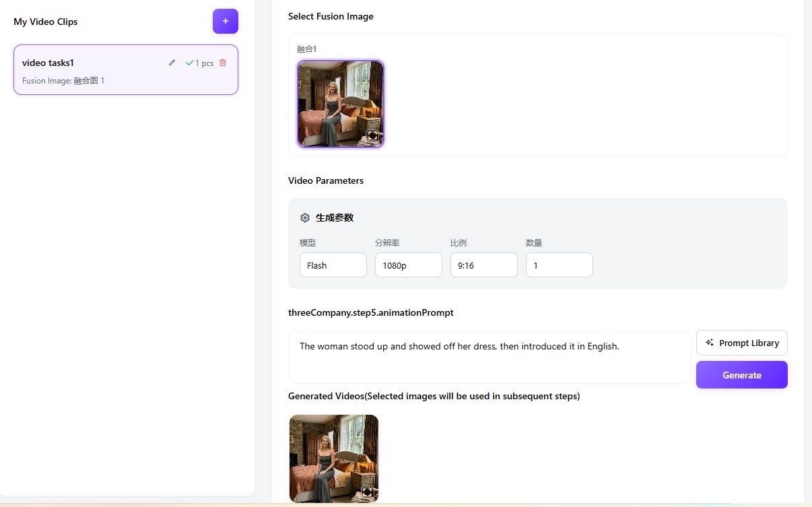
Task: Click the Select Fusion Image heading
Action: 331,16
